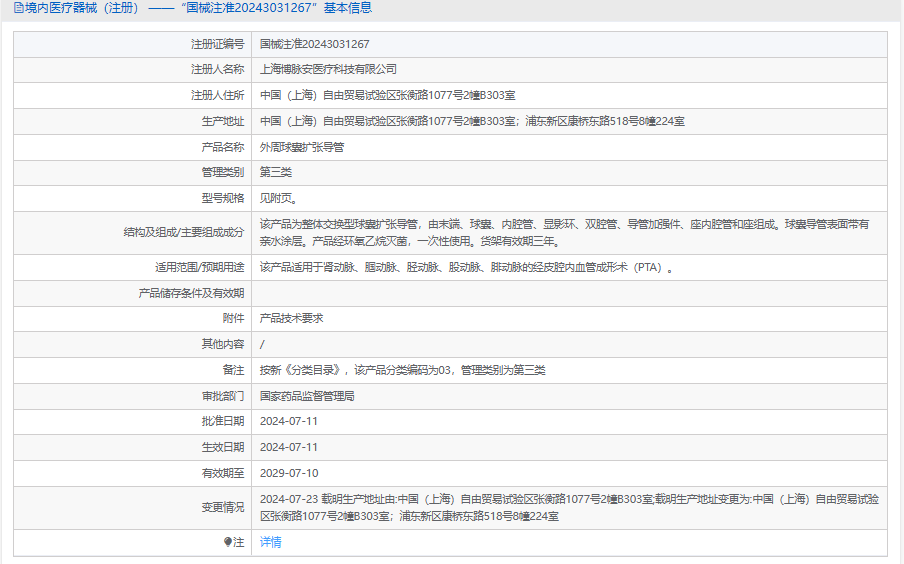Click the 结构及组成 description text

(564, 233)
